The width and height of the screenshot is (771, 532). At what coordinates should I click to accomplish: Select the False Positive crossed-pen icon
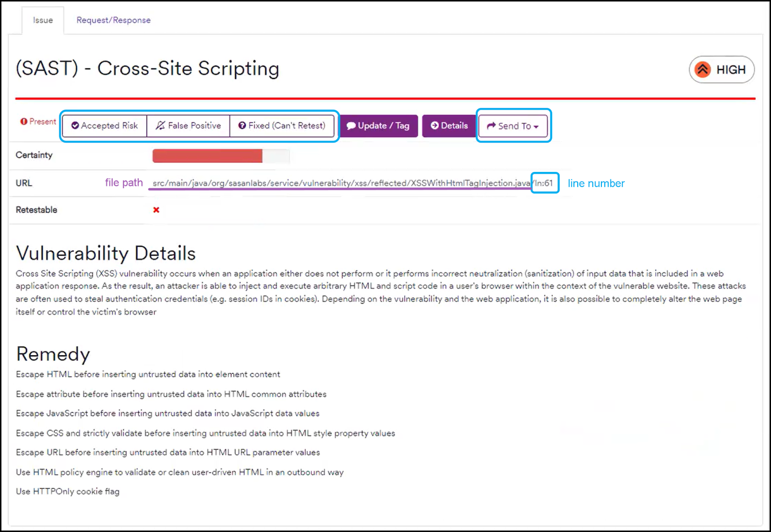[160, 126]
